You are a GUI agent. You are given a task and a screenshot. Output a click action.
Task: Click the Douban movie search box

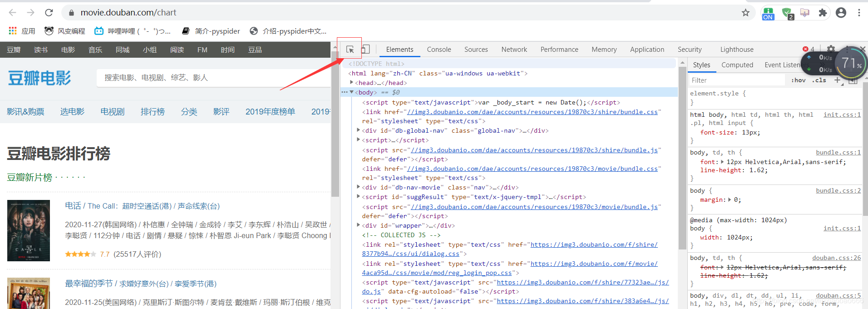(x=213, y=78)
